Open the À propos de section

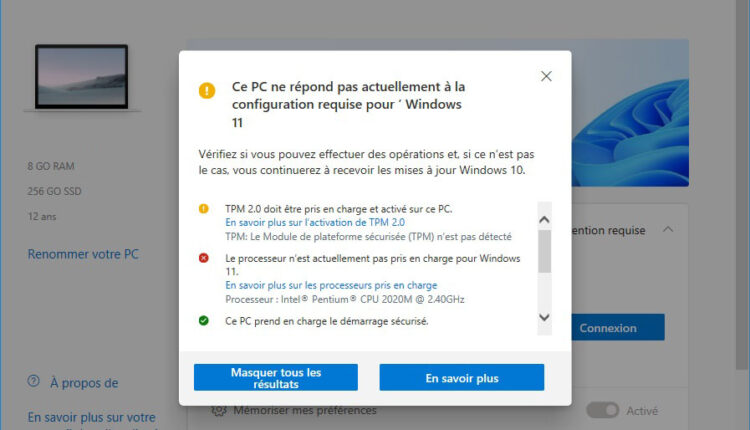[x=84, y=382]
